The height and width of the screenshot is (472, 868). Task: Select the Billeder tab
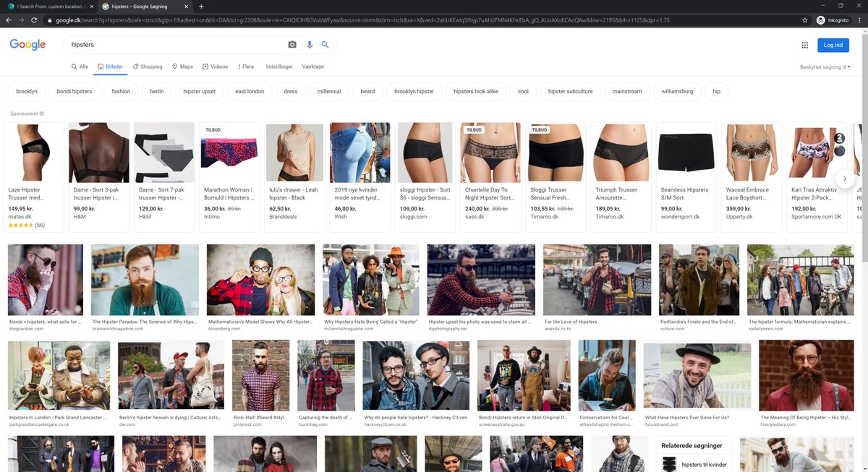[x=111, y=66]
